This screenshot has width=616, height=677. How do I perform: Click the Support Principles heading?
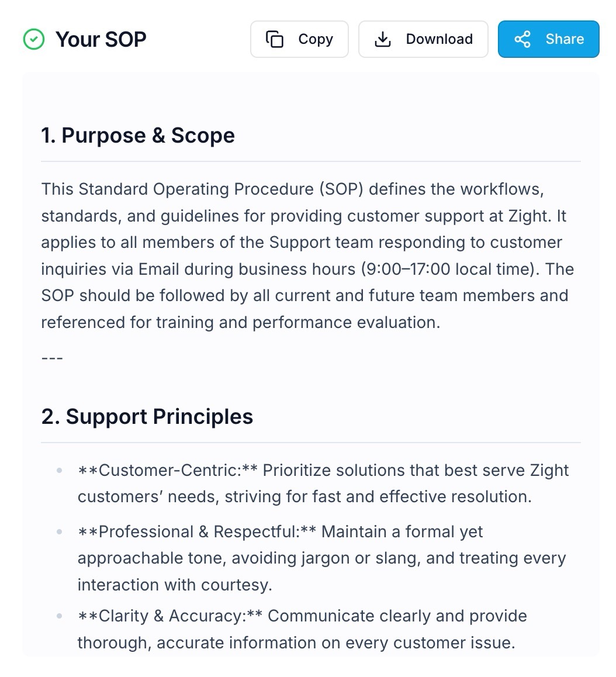(x=147, y=416)
